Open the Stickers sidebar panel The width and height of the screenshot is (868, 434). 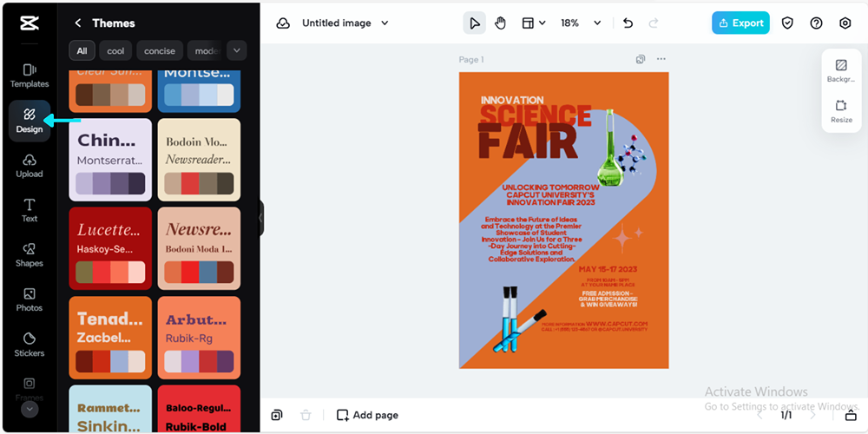coord(30,345)
